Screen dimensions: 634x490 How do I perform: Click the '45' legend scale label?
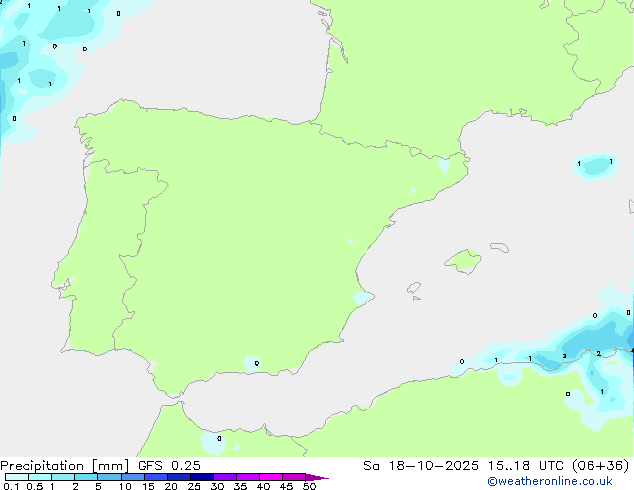pyautogui.click(x=286, y=486)
